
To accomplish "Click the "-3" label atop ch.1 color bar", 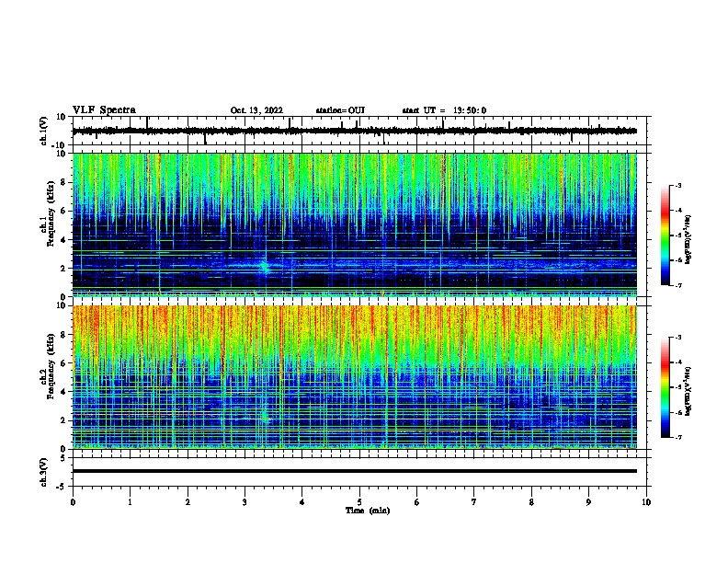I will point(677,186).
